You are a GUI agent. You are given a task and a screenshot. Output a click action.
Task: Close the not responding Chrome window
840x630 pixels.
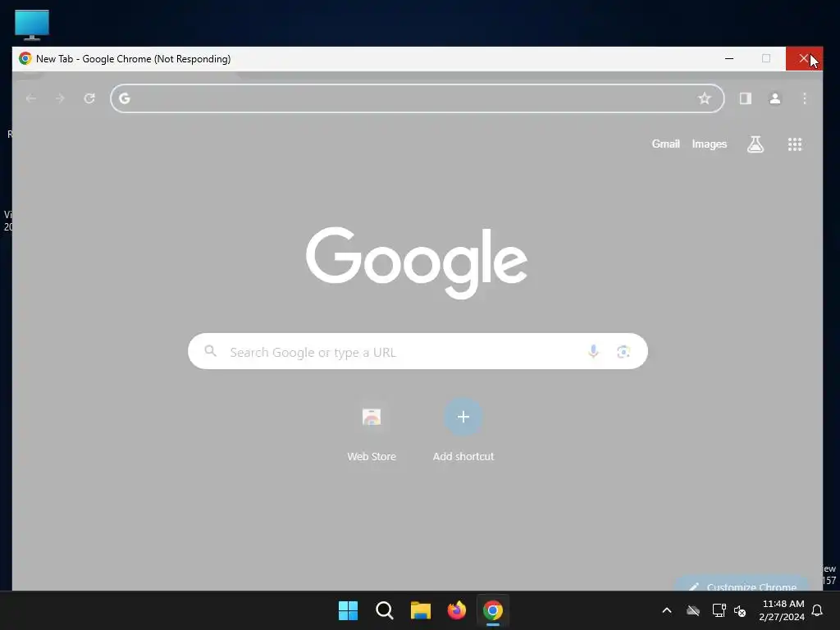tap(804, 58)
